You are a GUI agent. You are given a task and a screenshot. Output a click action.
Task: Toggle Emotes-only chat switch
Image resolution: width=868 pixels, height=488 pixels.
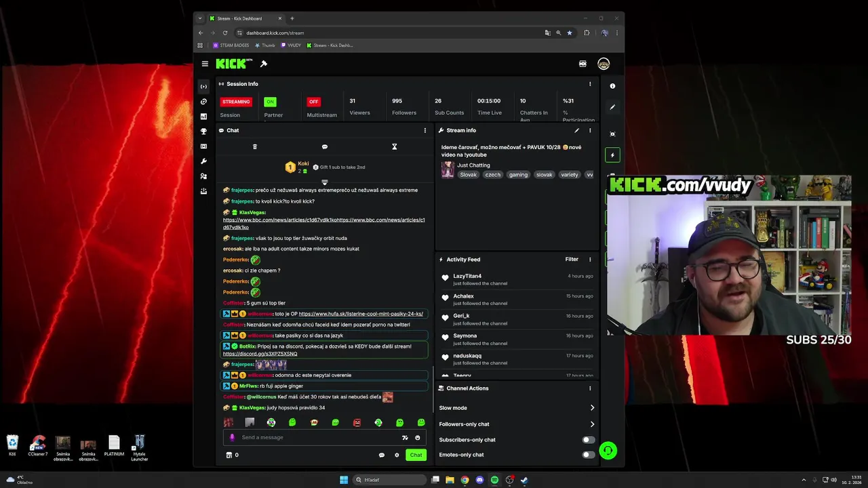[x=589, y=455]
